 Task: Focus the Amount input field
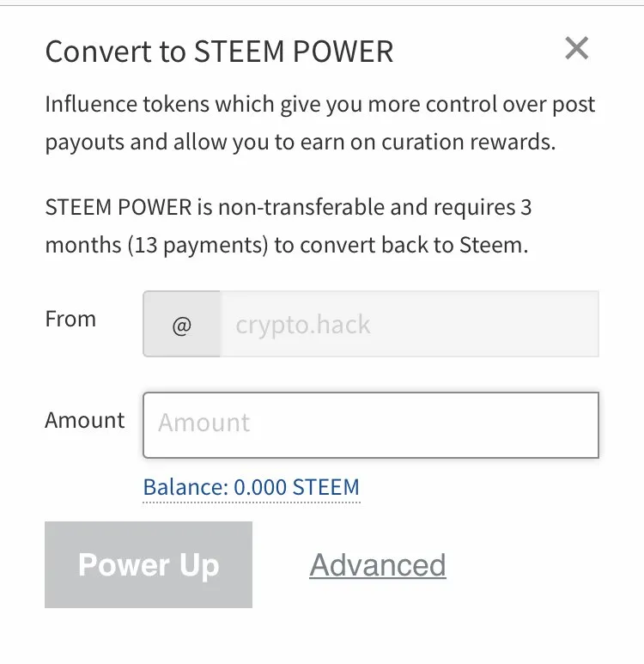click(370, 425)
